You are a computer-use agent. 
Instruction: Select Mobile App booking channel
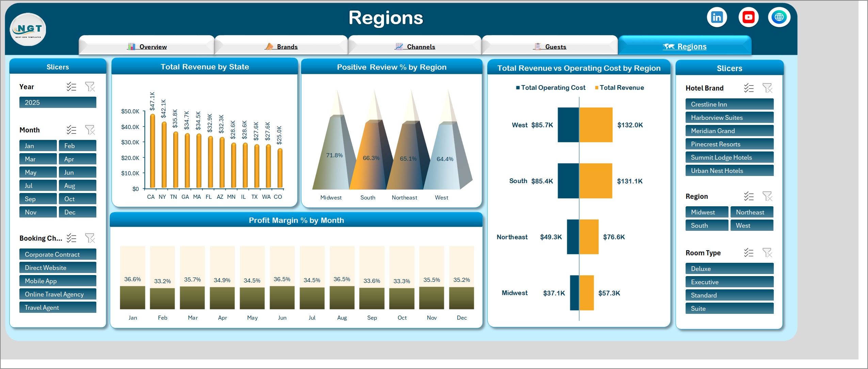pos(58,281)
